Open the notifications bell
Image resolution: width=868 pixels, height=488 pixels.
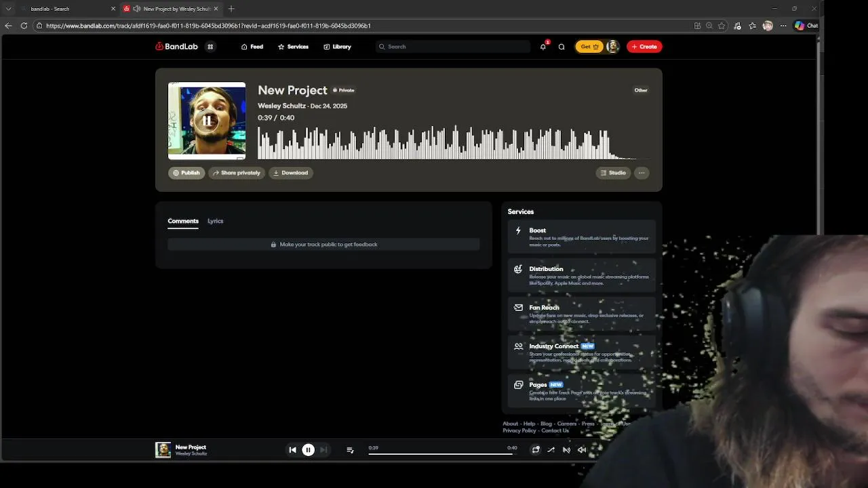point(543,47)
